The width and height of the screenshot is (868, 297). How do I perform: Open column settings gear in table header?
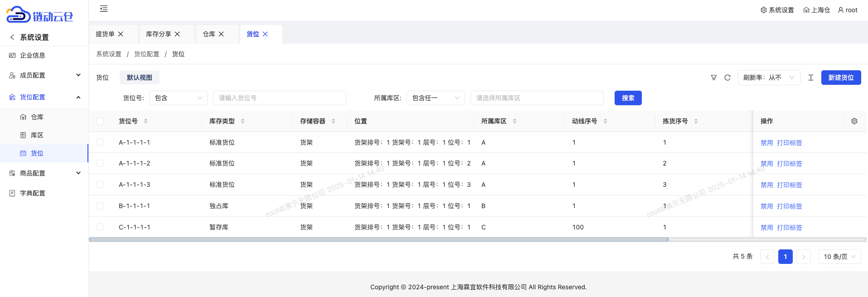coord(854,121)
